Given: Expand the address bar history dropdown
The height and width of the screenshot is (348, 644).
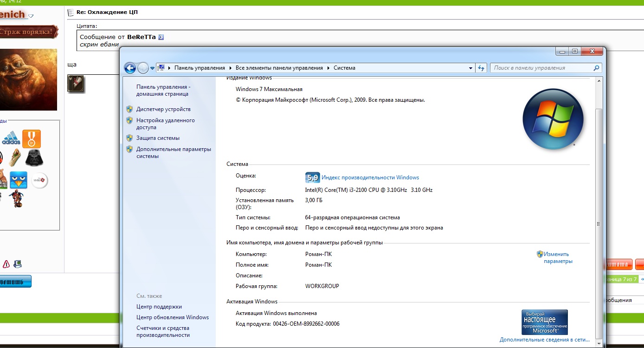Looking at the screenshot, I should tap(471, 68).
